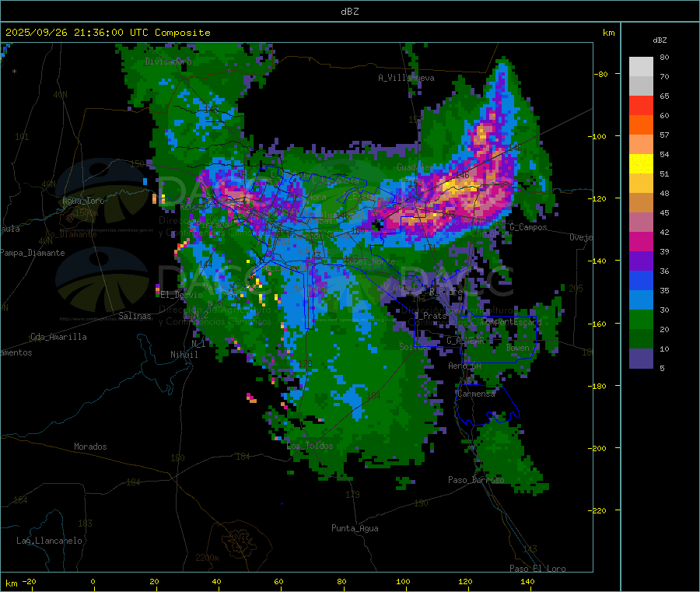
Task: Click the 60 km horizontal axis tick
Action: click(x=278, y=581)
